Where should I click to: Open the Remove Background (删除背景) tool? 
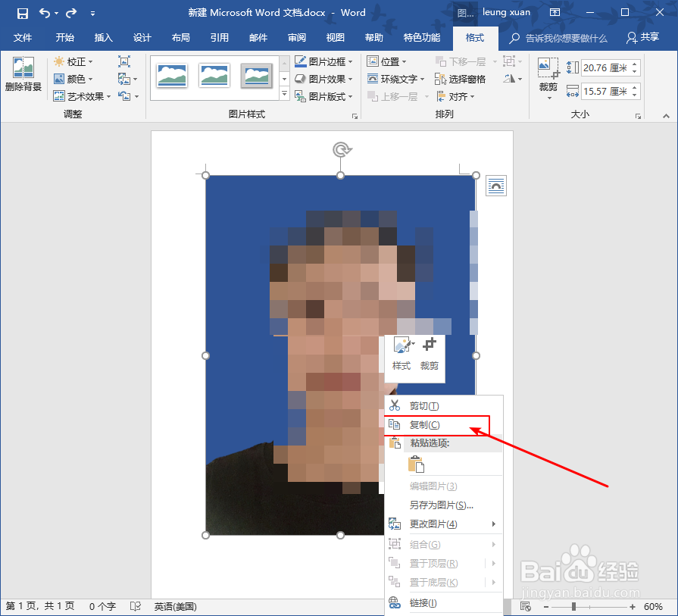23,74
